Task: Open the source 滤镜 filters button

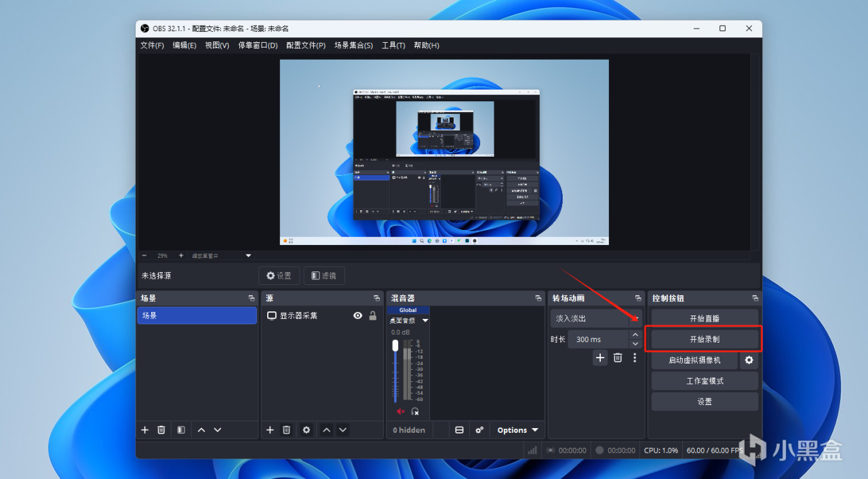Action: [x=324, y=275]
